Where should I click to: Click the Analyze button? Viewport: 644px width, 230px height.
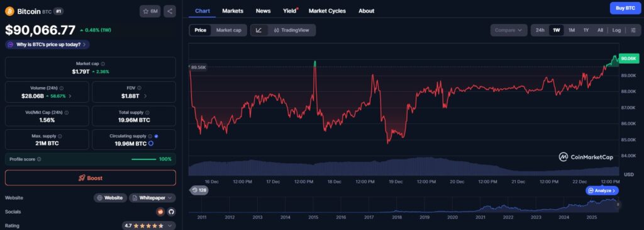(x=602, y=191)
